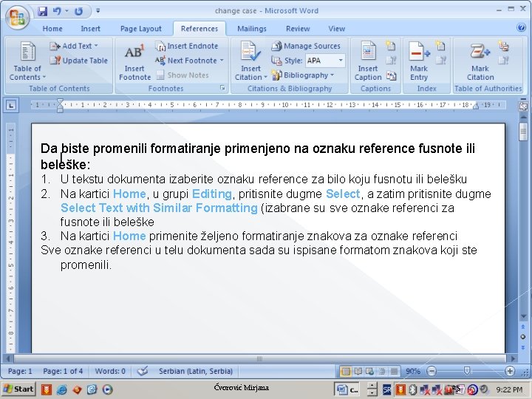The height and width of the screenshot is (399, 532).
Task: Open Manage Sources dialog
Action: point(306,46)
